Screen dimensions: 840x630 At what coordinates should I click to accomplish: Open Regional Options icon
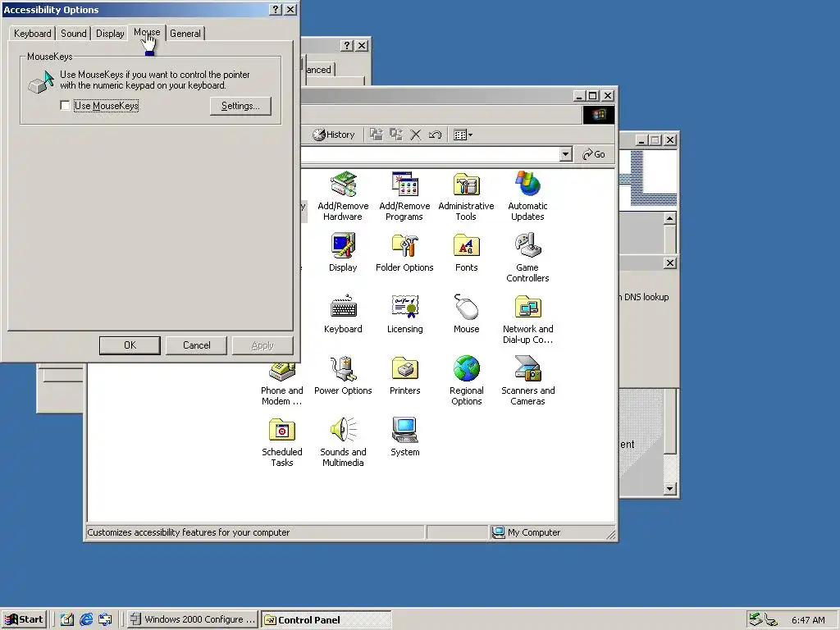pyautogui.click(x=466, y=381)
